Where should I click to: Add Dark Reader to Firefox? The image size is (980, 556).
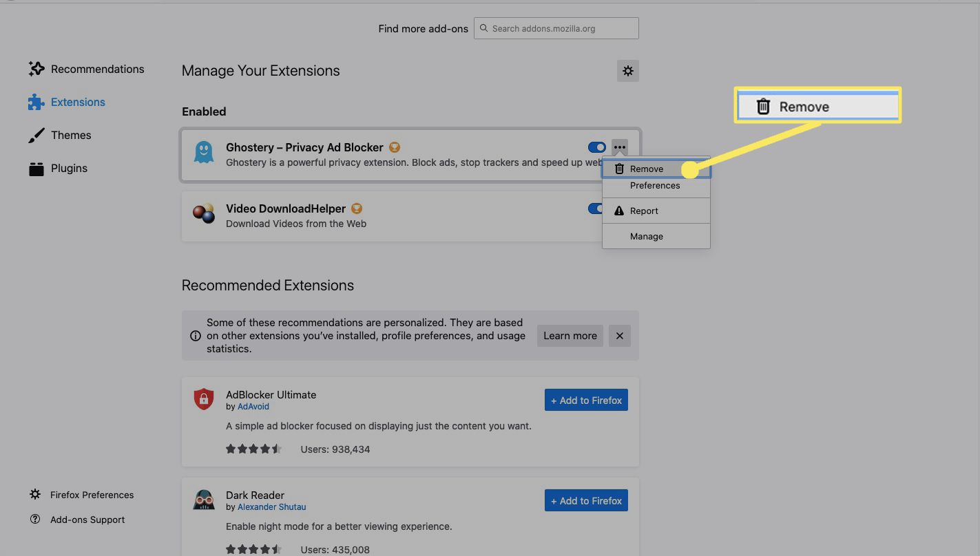click(x=586, y=501)
